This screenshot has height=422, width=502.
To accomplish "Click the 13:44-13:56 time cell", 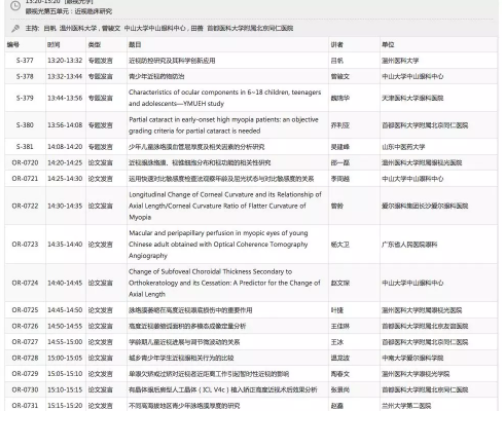I will point(65,98).
